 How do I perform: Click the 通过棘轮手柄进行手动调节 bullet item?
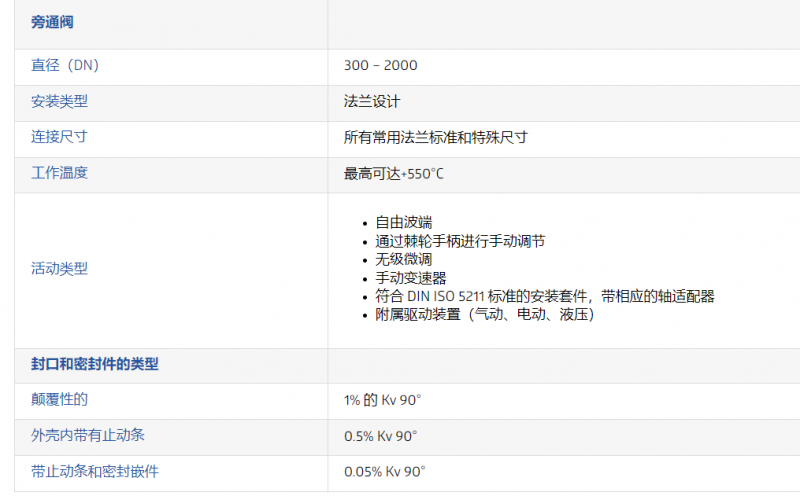click(x=459, y=241)
